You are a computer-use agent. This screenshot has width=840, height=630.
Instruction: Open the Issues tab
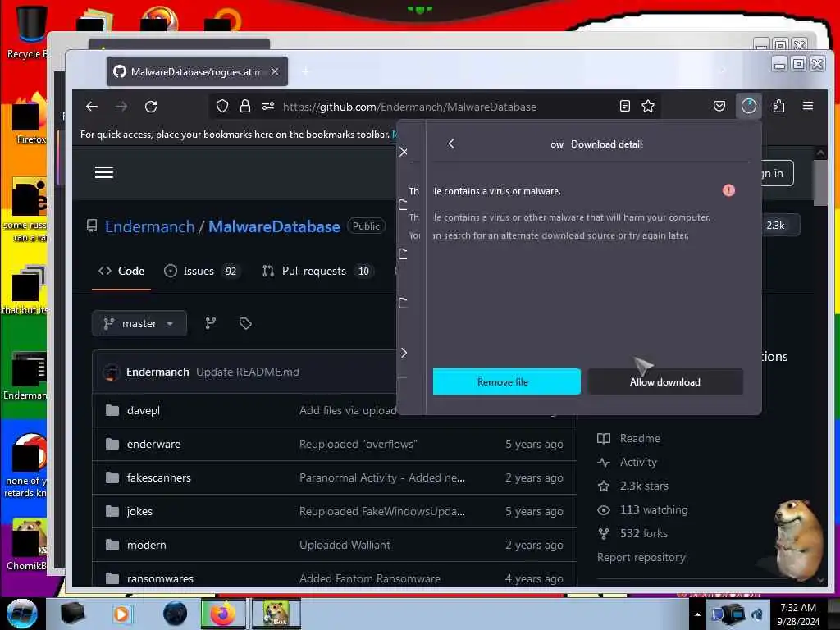click(x=202, y=271)
